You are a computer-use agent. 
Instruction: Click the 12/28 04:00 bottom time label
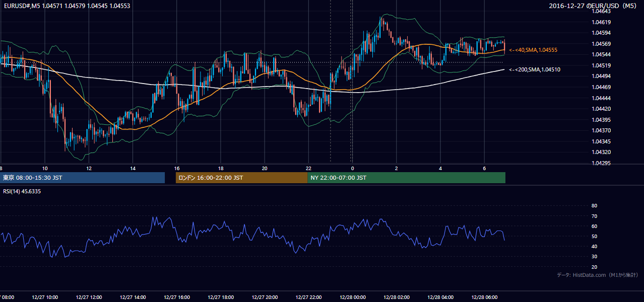[x=440, y=297]
